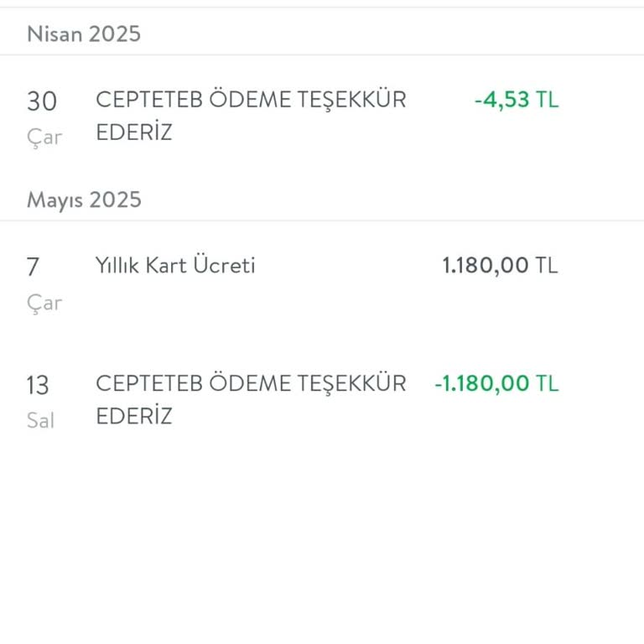644x644 pixels.
Task: Tap the date number 30
Action: 42,101
